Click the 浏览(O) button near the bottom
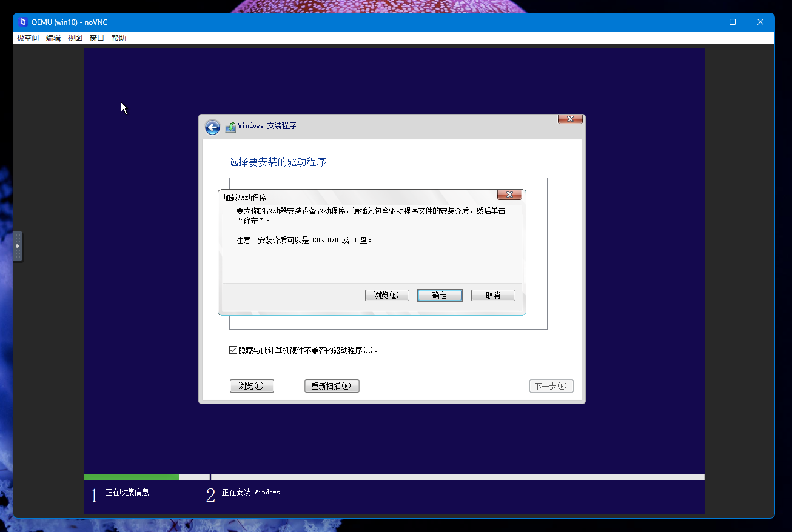This screenshot has height=532, width=792. click(252, 385)
